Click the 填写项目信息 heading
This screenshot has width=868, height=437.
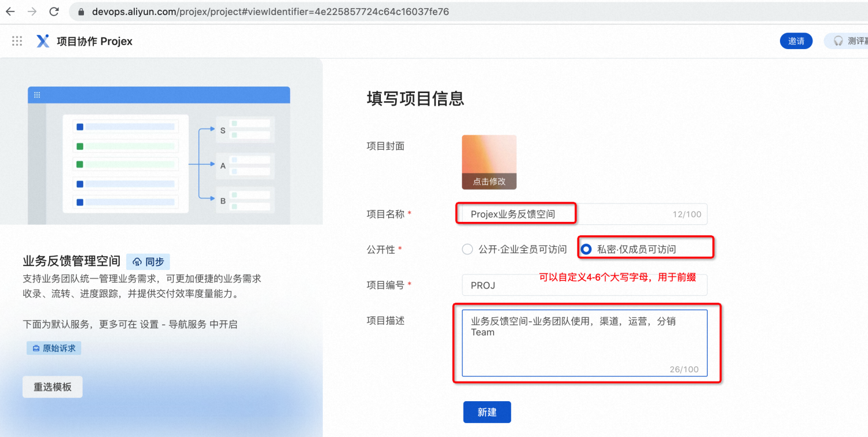tap(415, 98)
